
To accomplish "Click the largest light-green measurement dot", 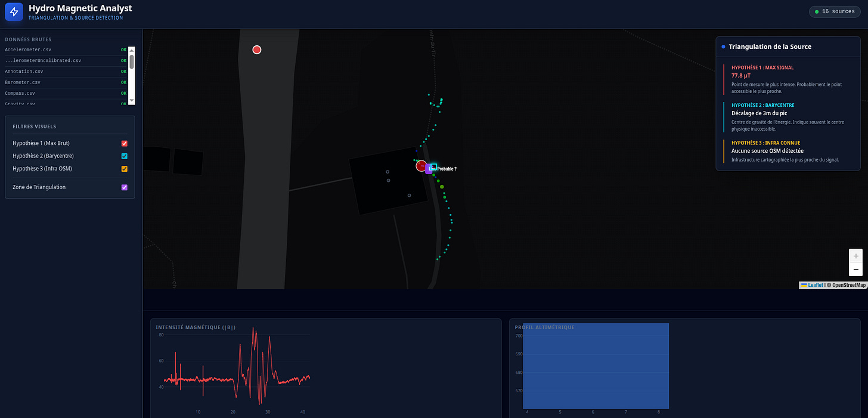I will [x=442, y=187].
